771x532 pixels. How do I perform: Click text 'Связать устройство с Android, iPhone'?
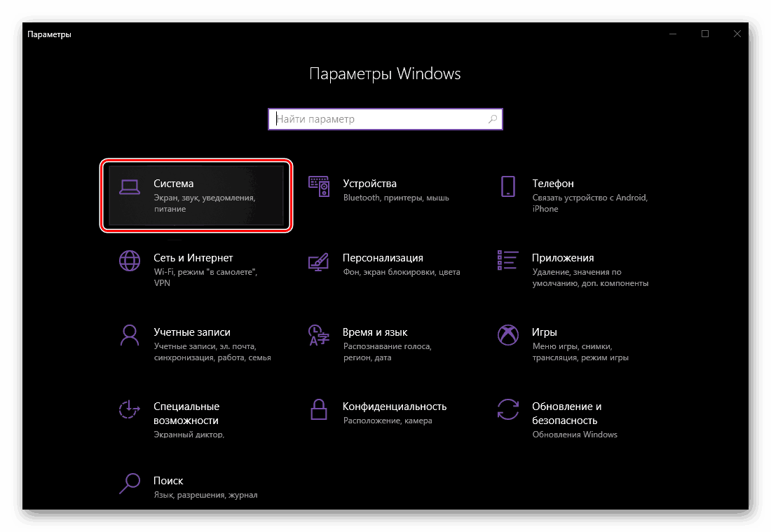[590, 203]
